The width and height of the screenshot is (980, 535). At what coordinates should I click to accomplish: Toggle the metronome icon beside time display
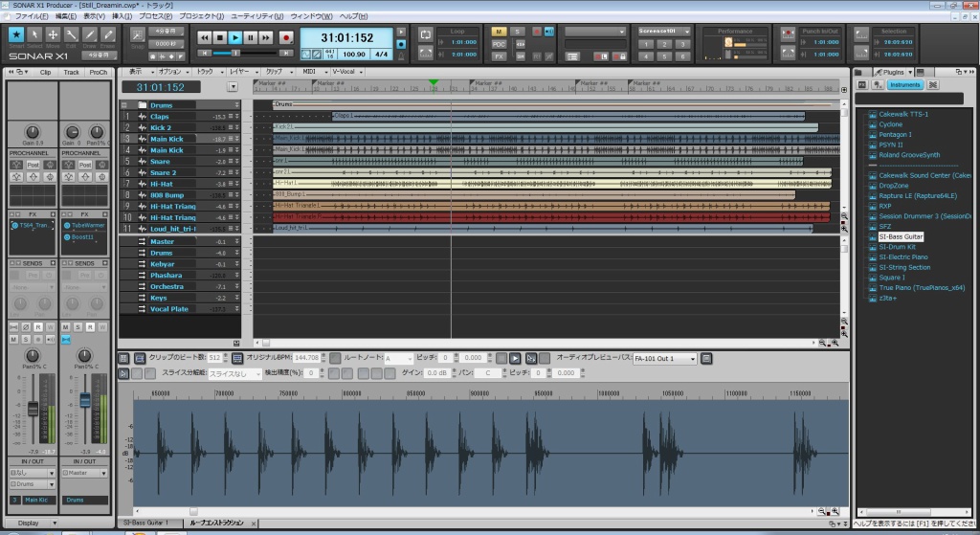[401, 56]
